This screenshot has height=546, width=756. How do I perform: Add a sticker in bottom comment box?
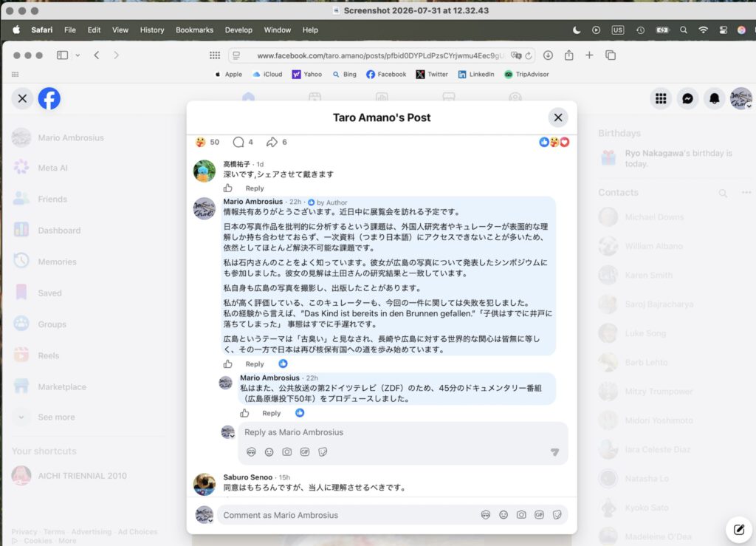[557, 515]
